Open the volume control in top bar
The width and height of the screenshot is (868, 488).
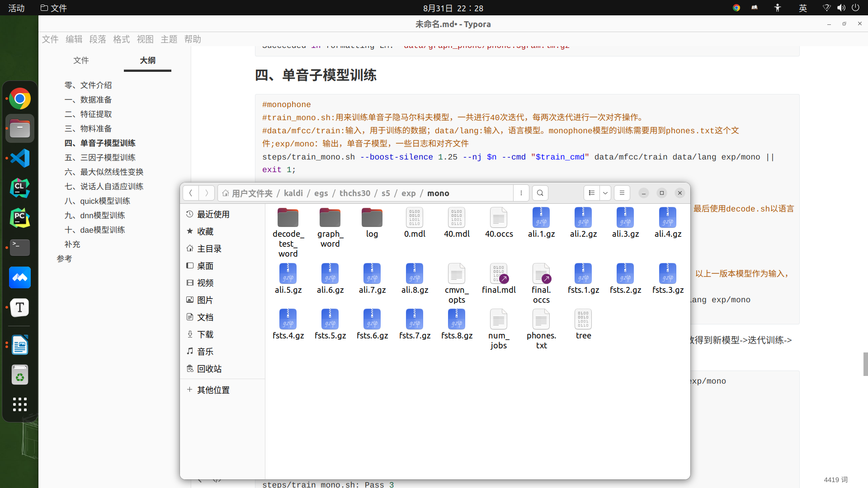pos(841,8)
